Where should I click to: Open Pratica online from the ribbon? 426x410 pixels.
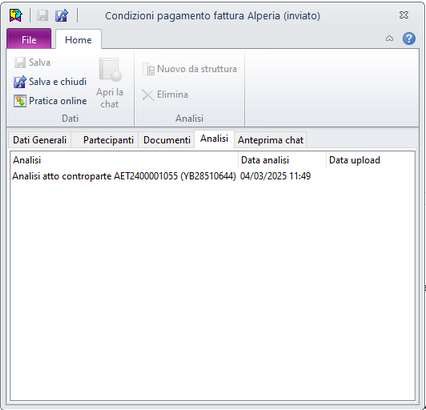[50, 101]
